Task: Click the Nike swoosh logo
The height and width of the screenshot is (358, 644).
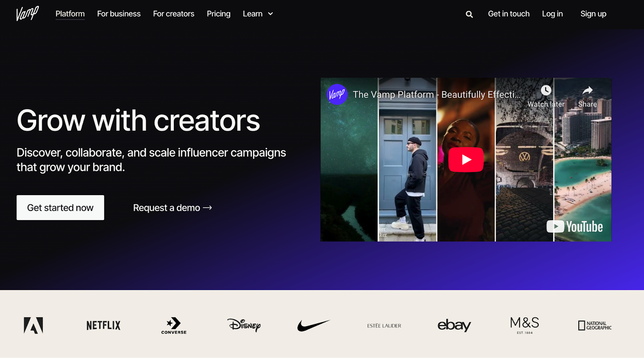Action: pos(314,325)
